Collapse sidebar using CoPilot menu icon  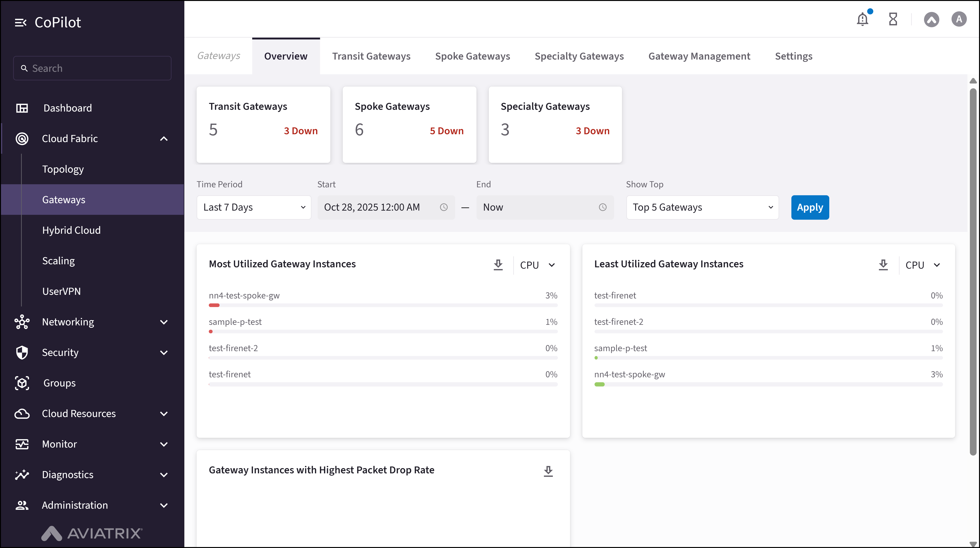[x=21, y=23]
